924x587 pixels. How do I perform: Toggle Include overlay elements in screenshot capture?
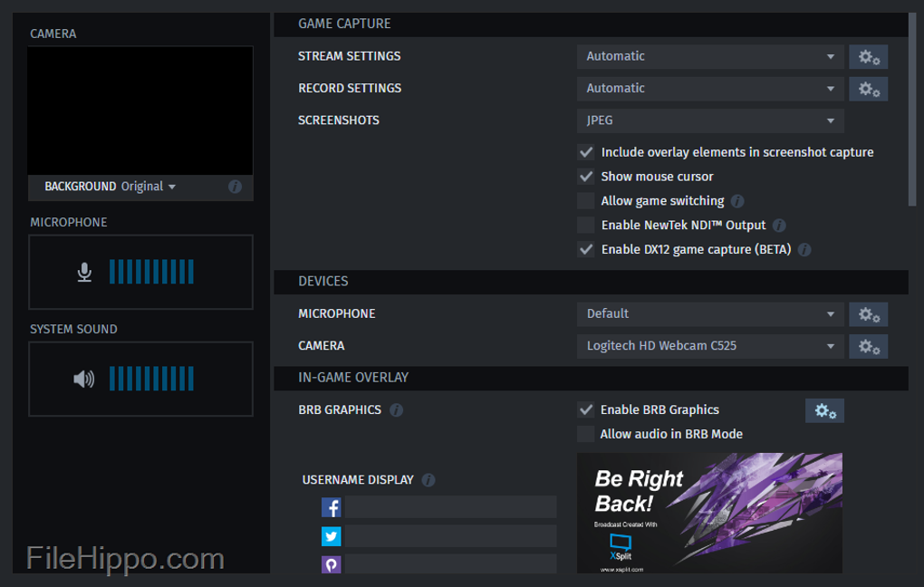[x=586, y=152]
